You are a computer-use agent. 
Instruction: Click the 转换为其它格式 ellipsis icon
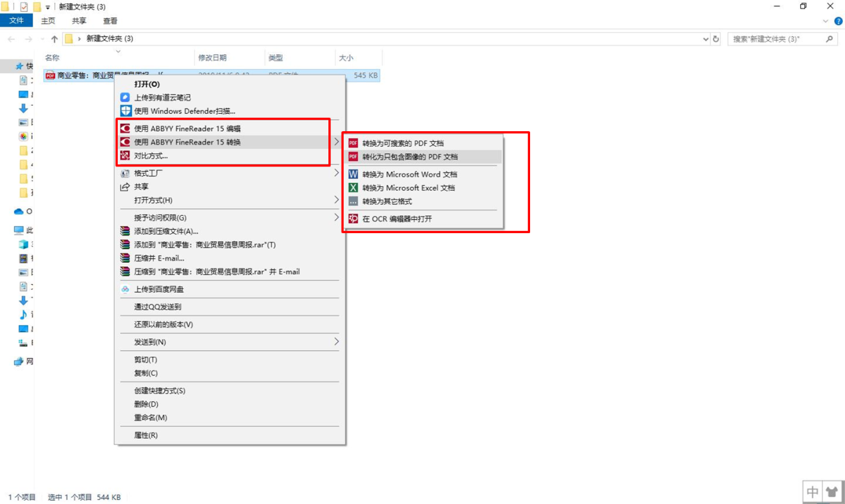(x=353, y=201)
